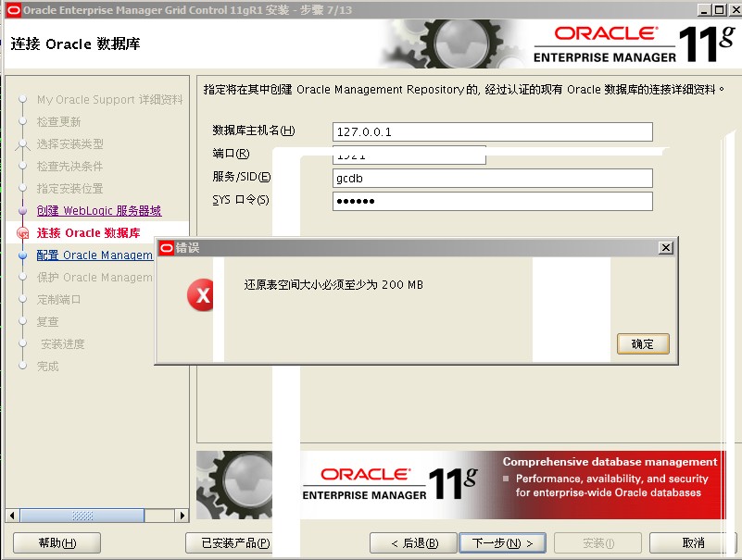Click the Oracle logo in the title bar
Image resolution: width=742 pixels, height=560 pixels.
tap(13, 8)
